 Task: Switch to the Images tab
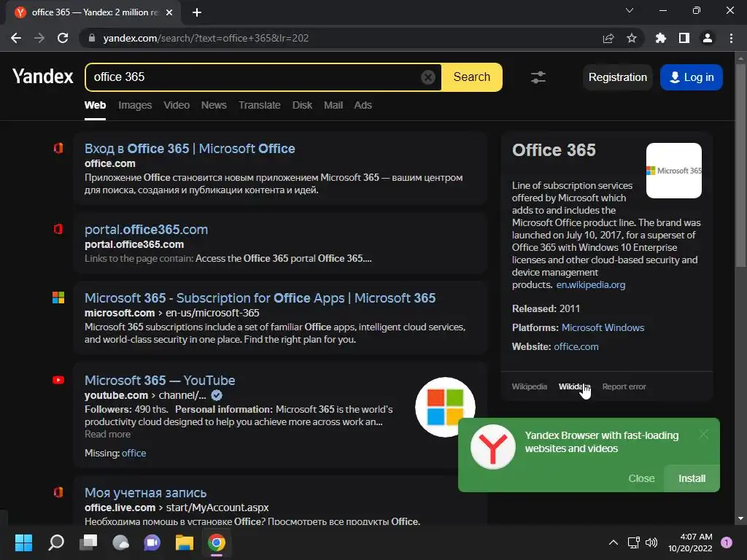135,105
